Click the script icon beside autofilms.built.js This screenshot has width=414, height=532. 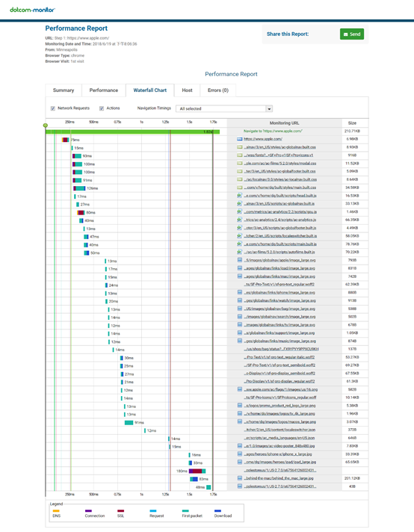point(240,252)
